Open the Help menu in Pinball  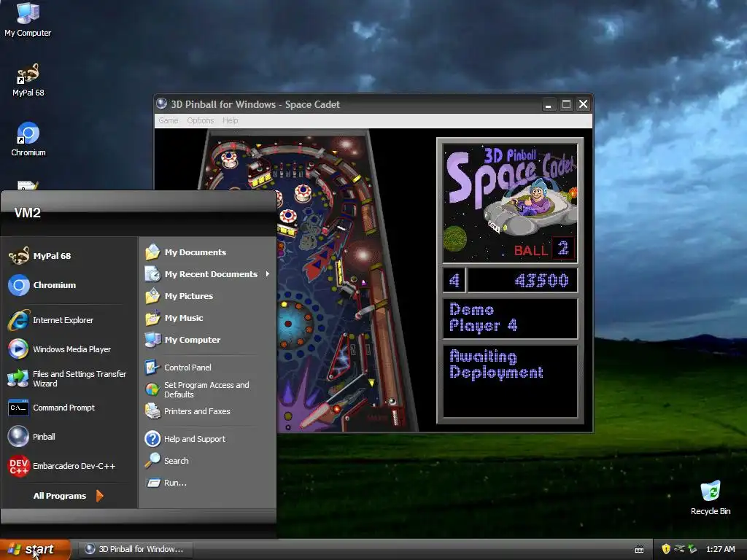[230, 120]
